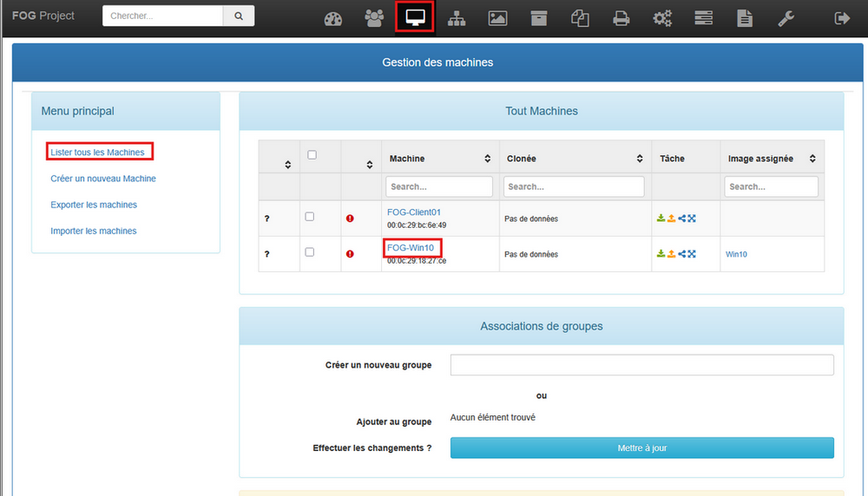Select "Exporter les machines" menu item
The height and width of the screenshot is (496, 868).
click(94, 205)
